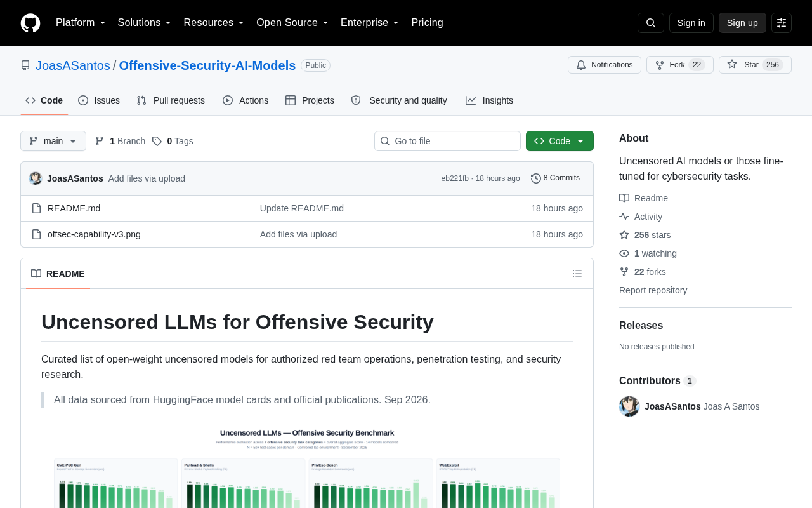The width and height of the screenshot is (812, 508).
Task: Open the Activity link in About
Action: (x=641, y=217)
